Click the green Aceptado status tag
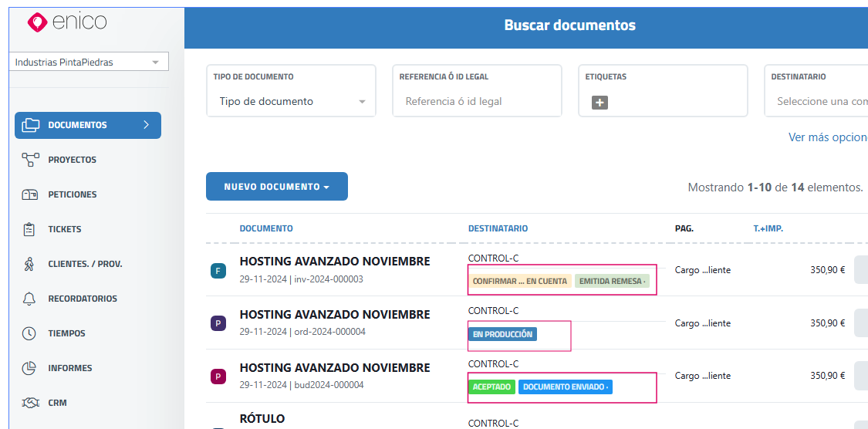The height and width of the screenshot is (429, 868). 491,387
